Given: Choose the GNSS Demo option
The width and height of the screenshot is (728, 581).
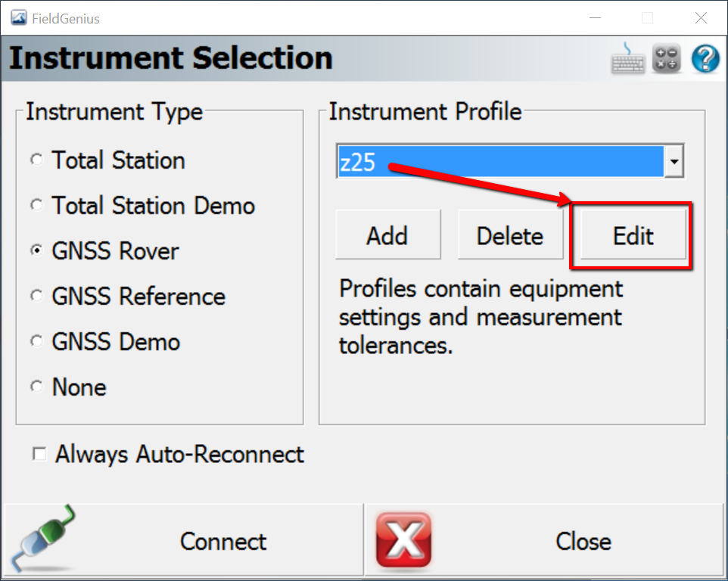Looking at the screenshot, I should (36, 342).
